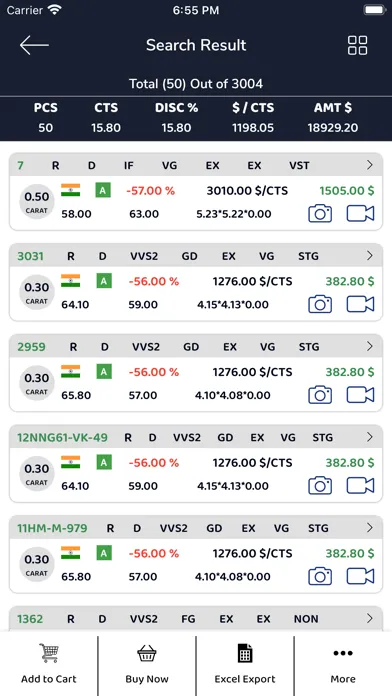392x696 pixels.
Task: Open camera photo for stone 7
Action: point(320,214)
